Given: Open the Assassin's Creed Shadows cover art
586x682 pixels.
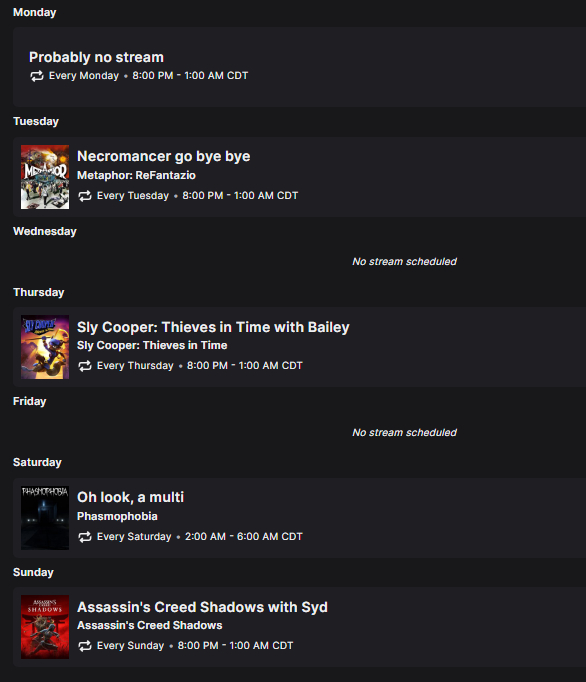Looking at the screenshot, I should (x=45, y=627).
